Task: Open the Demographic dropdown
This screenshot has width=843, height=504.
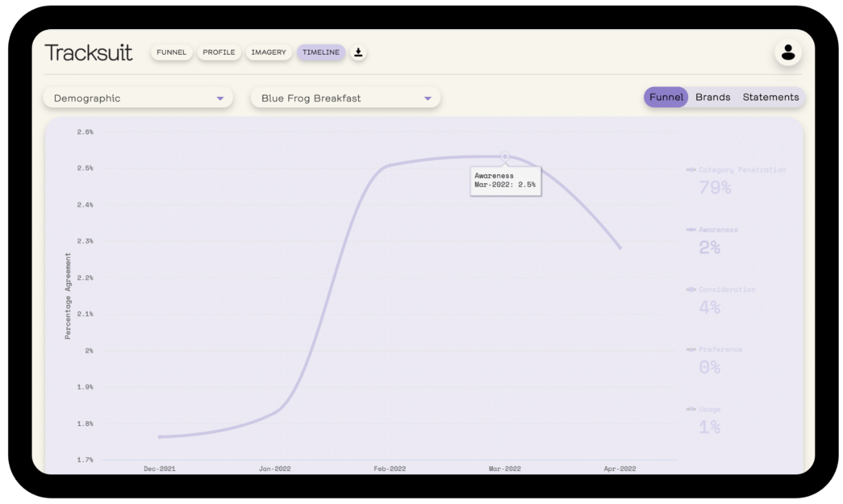Action: click(x=138, y=98)
